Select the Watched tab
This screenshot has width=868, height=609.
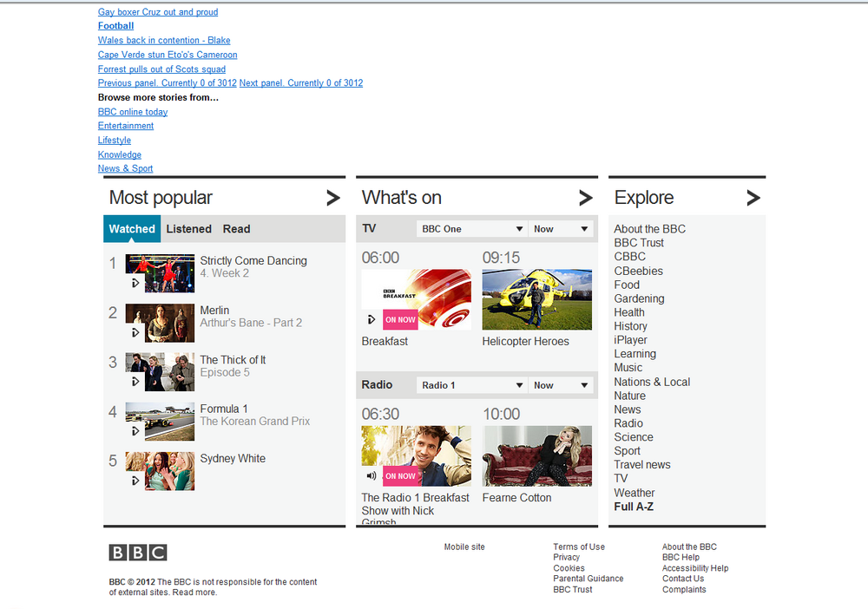click(x=132, y=229)
